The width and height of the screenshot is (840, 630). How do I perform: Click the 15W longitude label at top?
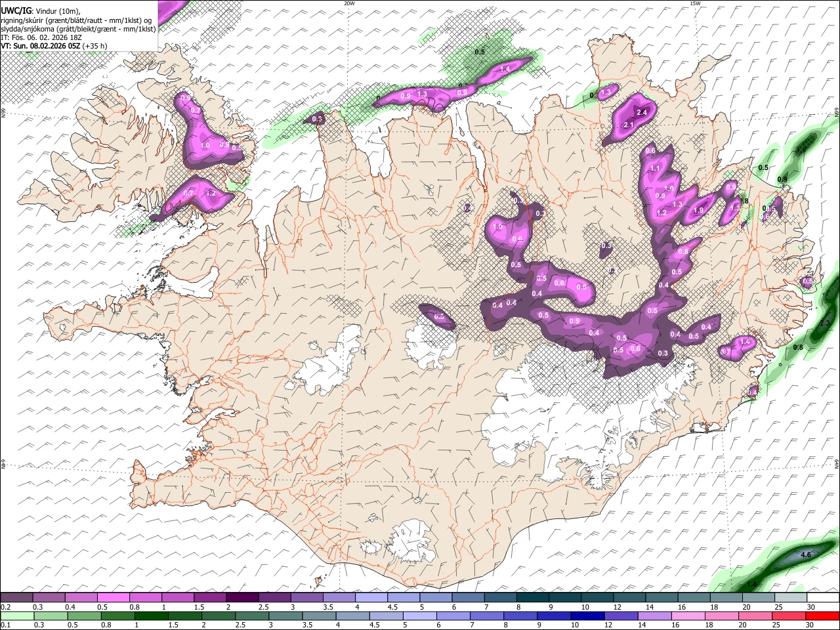(695, 3)
